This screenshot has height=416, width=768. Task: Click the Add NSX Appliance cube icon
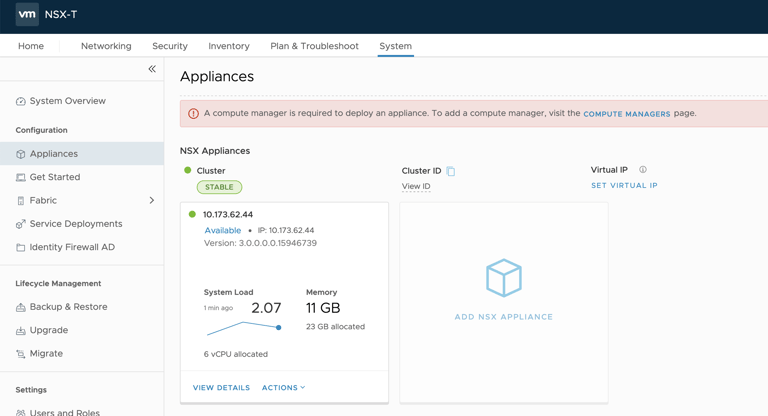pyautogui.click(x=504, y=278)
